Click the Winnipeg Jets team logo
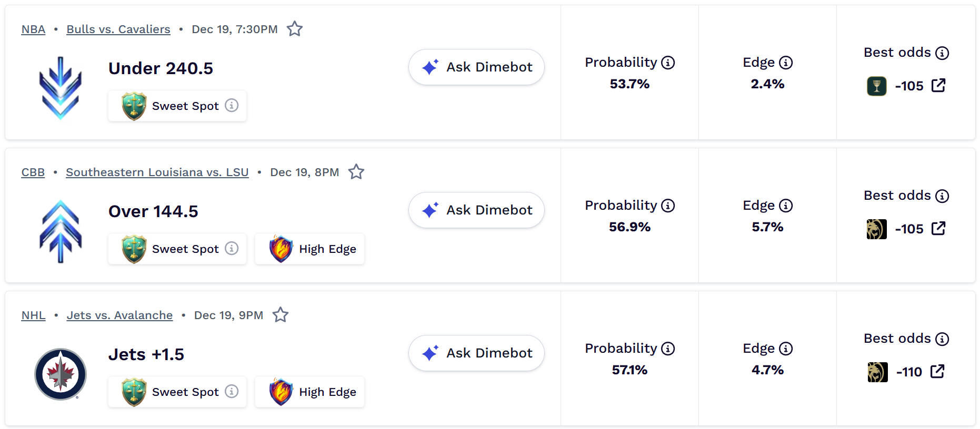Viewport: 980px width, 429px height. (61, 374)
